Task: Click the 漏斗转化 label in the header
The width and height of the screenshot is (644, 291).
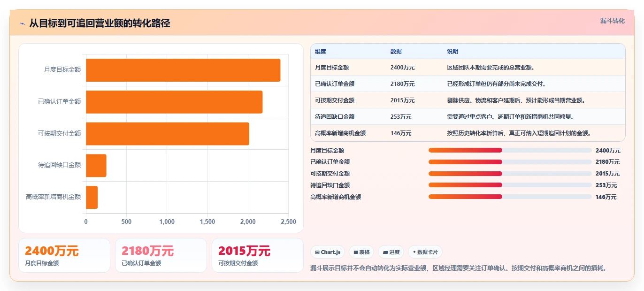Action: [x=612, y=21]
